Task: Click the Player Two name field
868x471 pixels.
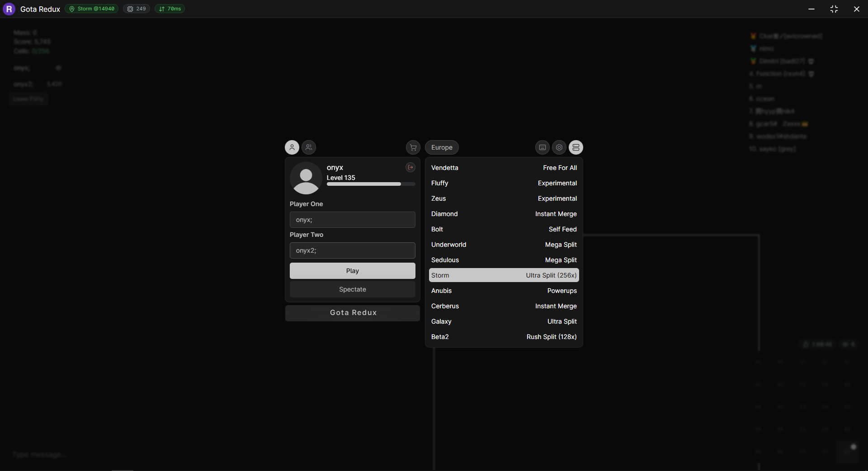Action: (353, 250)
